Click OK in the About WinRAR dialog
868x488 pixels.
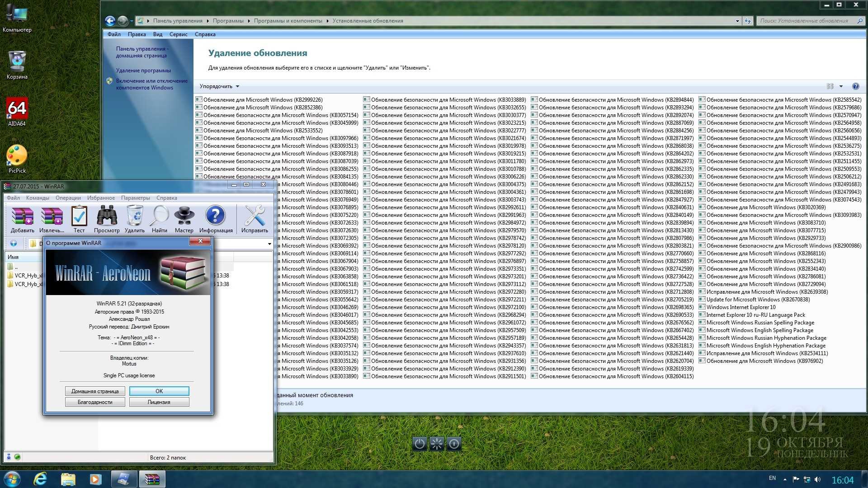click(159, 391)
